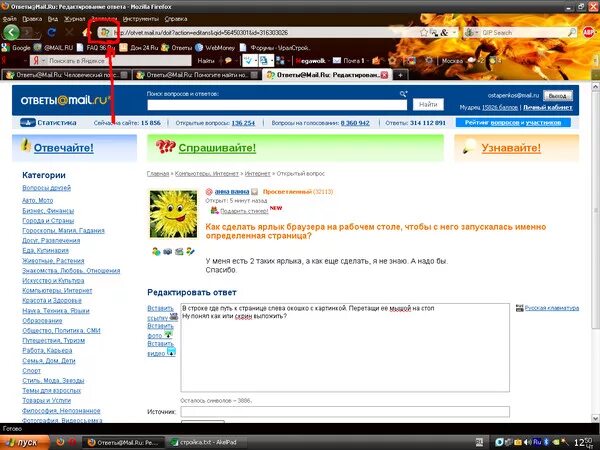Switch to the Человеческий tab
Viewport: 600px width, 450px height.
pyautogui.click(x=66, y=75)
